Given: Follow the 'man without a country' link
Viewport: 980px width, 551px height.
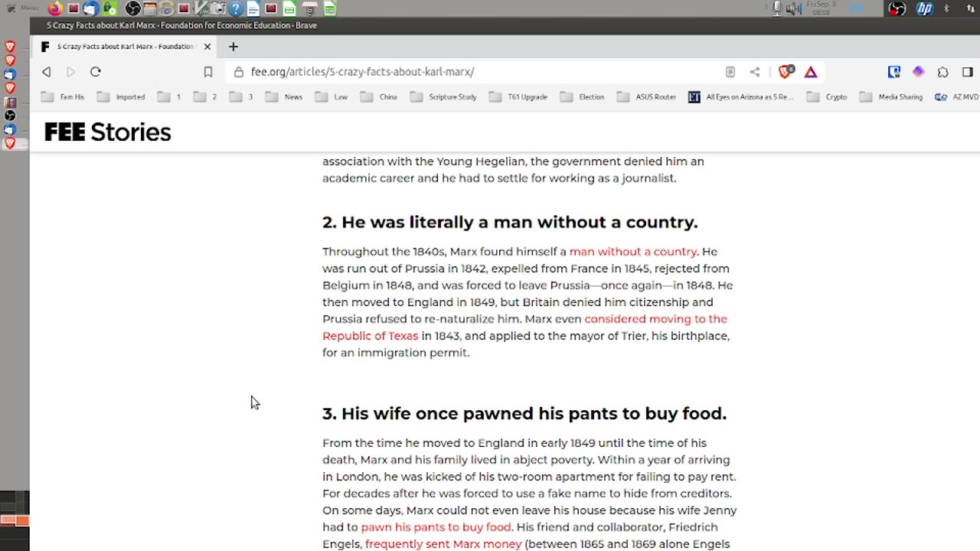Looking at the screenshot, I should point(633,252).
